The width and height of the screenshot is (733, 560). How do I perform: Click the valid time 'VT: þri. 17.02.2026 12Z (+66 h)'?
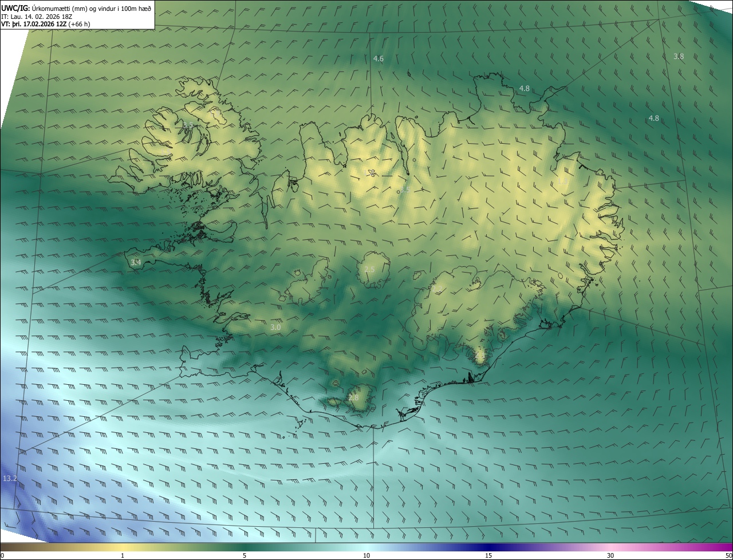point(46,24)
